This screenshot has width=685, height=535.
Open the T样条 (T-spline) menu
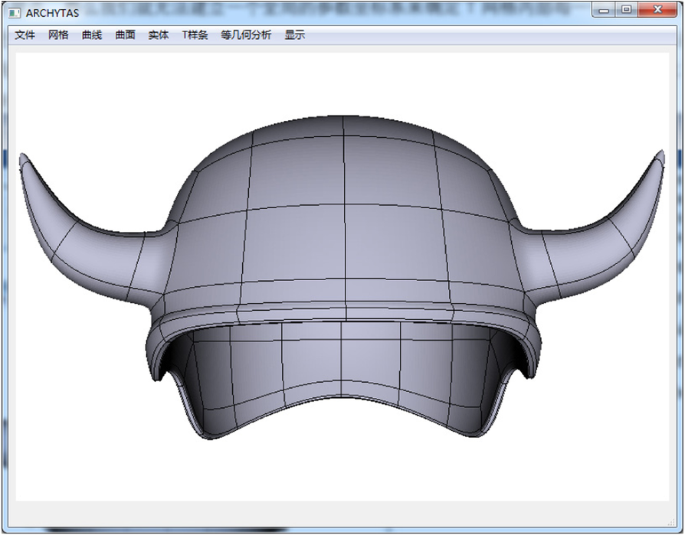(x=194, y=35)
